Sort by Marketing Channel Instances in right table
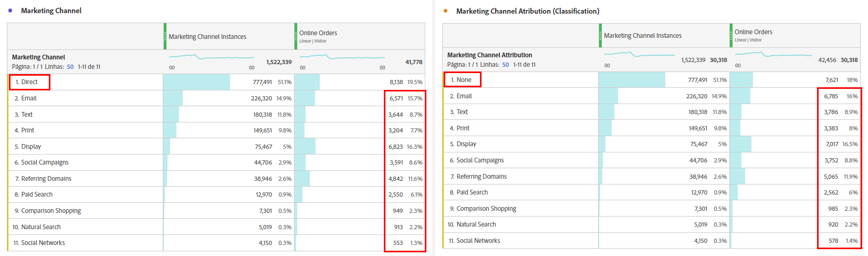Viewport: 868px width, 256px height. click(643, 36)
